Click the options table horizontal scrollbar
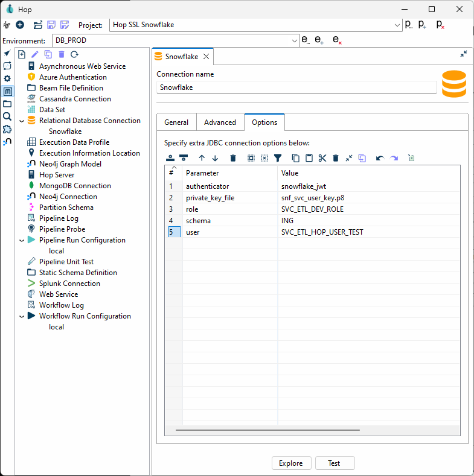The height and width of the screenshot is (476, 474). coord(267,430)
